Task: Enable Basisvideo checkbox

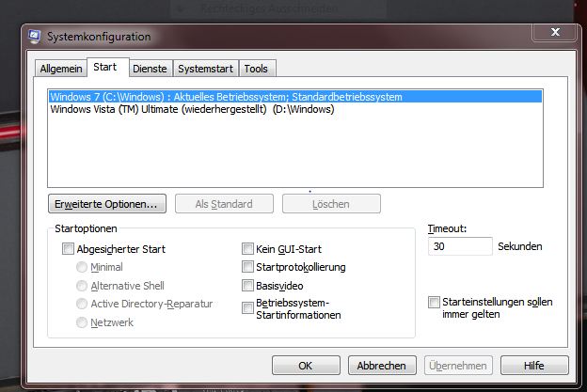Action: 247,286
